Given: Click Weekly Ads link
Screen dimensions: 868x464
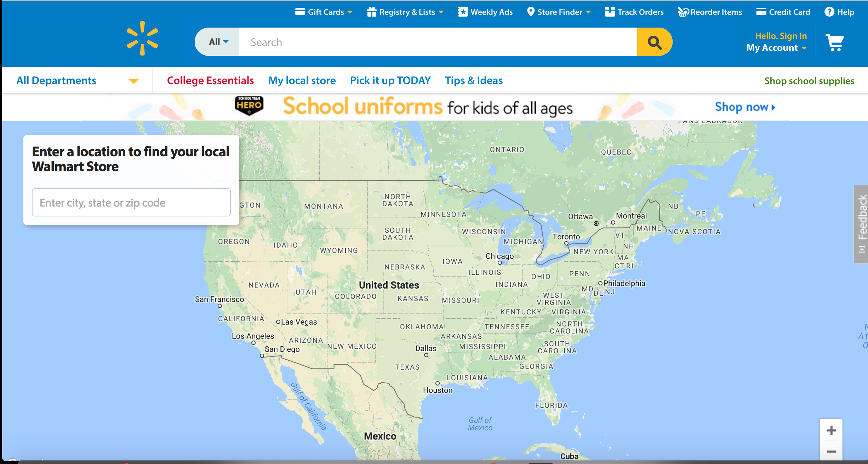Looking at the screenshot, I should 491,12.
